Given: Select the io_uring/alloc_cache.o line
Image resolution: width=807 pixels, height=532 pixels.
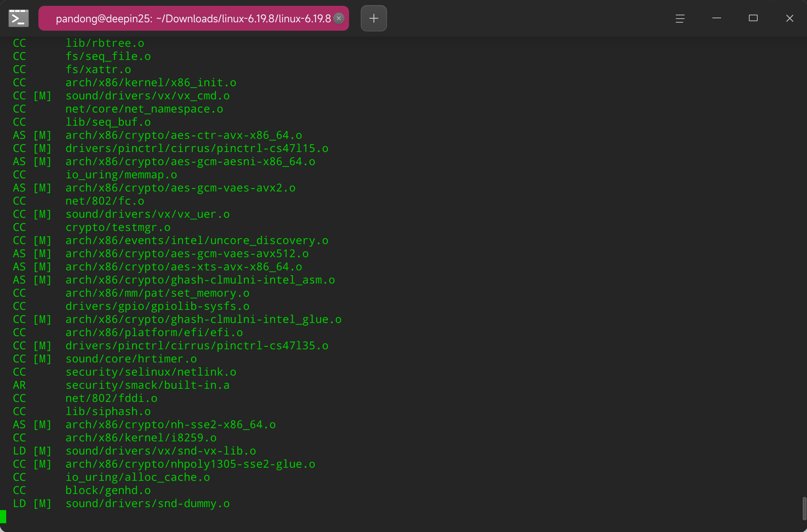Looking at the screenshot, I should point(138,477).
